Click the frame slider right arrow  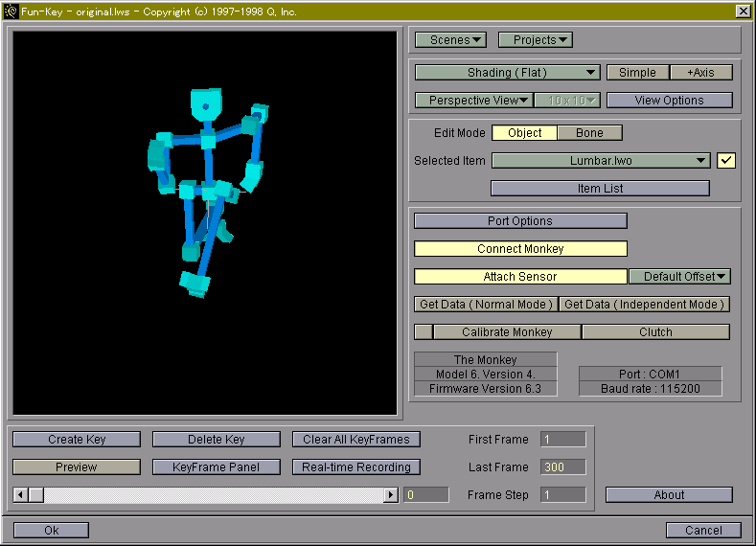pos(390,495)
